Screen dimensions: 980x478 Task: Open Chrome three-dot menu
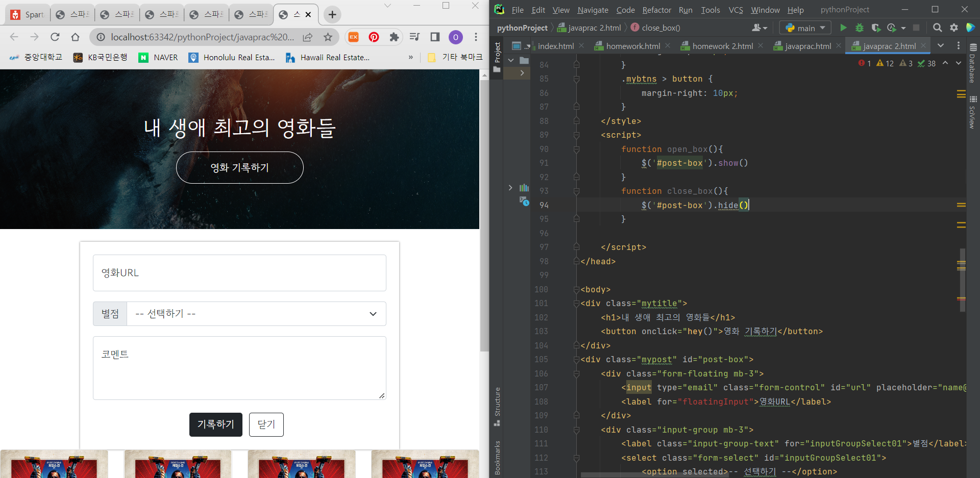[x=476, y=37]
